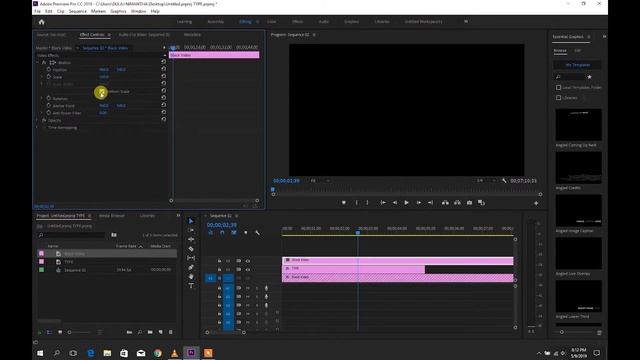Expand the Anti-flicker Filter twirl
Viewport: 640px width, 360px height.
[42, 113]
